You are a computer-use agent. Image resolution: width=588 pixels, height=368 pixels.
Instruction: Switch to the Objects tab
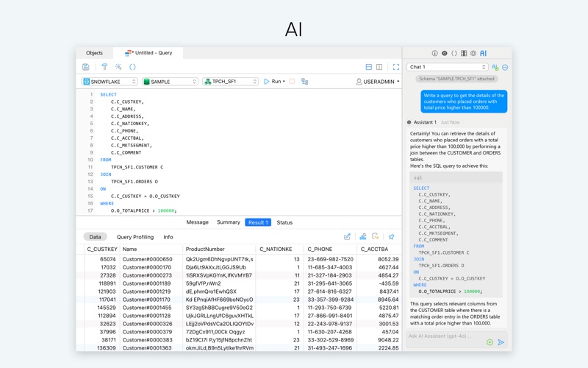(94, 53)
